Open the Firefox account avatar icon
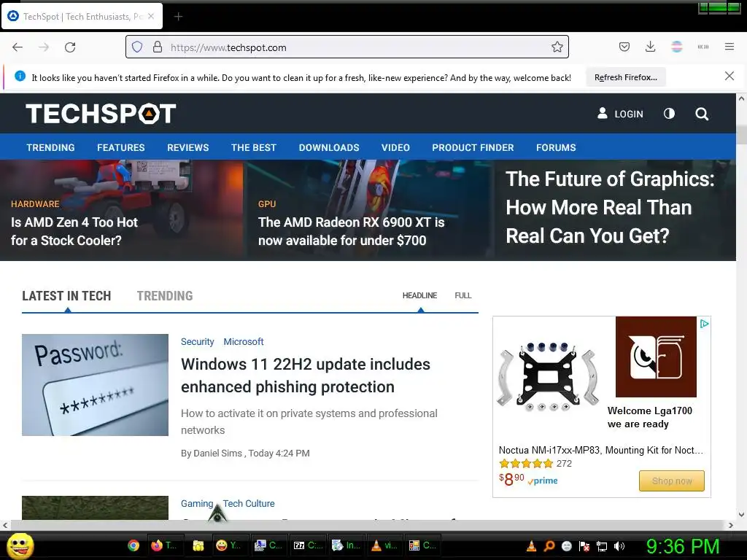This screenshot has width=747, height=560. click(676, 47)
